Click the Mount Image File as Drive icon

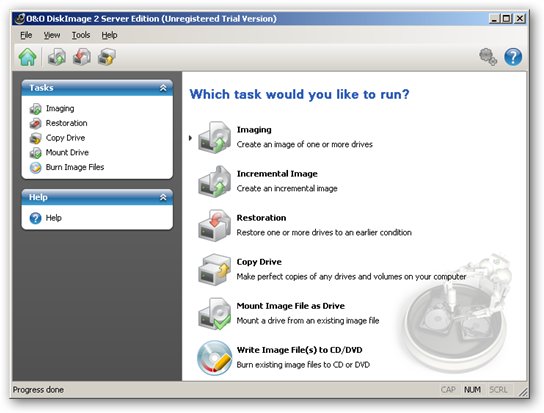pyautogui.click(x=214, y=313)
